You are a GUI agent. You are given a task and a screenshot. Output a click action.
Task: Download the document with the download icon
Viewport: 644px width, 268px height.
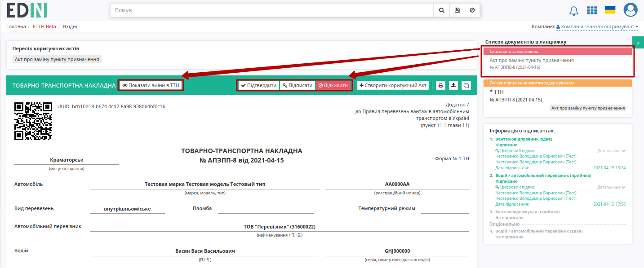coord(454,85)
